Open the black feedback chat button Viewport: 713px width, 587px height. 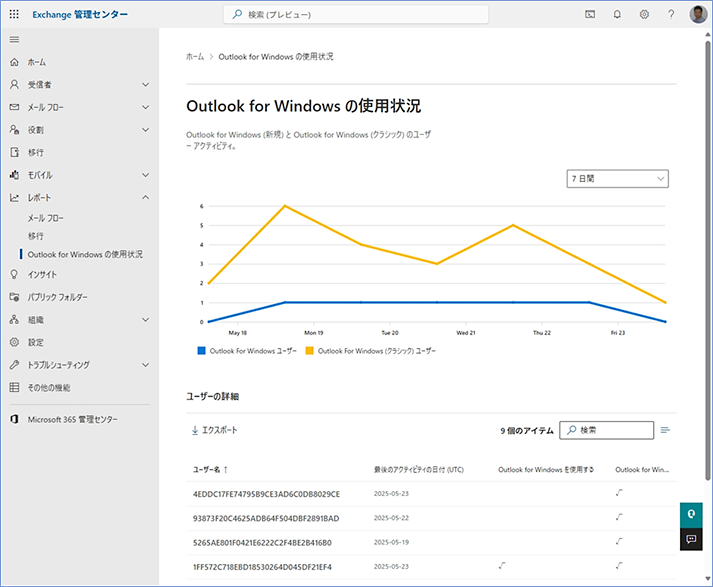[x=691, y=539]
